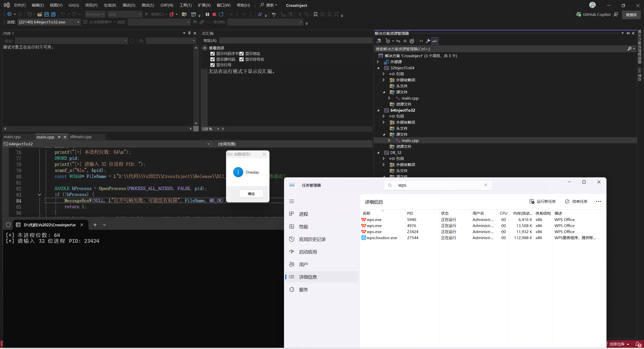Click the 确定 button in DLL dialog

pyautogui.click(x=251, y=194)
